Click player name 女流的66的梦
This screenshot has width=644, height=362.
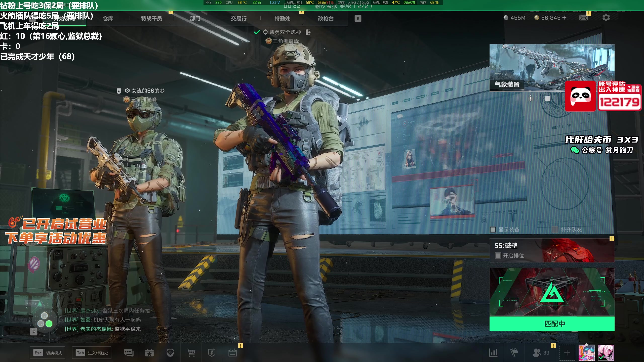pos(148,91)
